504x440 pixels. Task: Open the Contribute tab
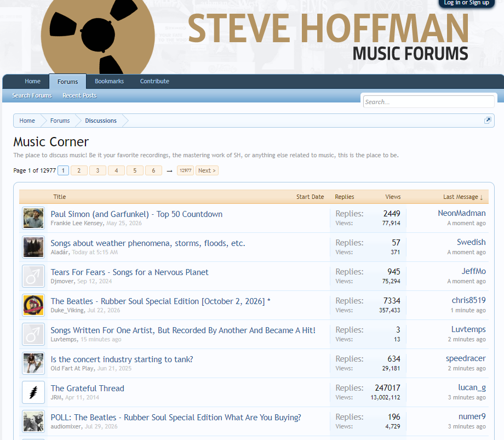pos(154,81)
